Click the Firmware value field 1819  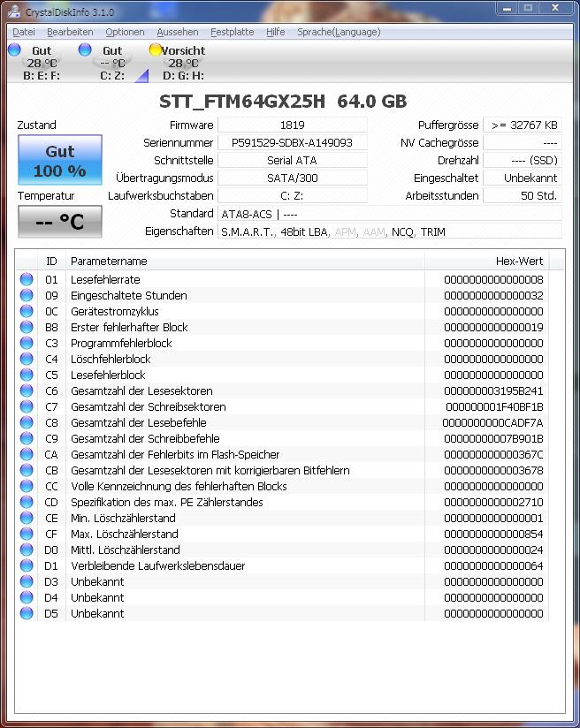tap(293, 125)
